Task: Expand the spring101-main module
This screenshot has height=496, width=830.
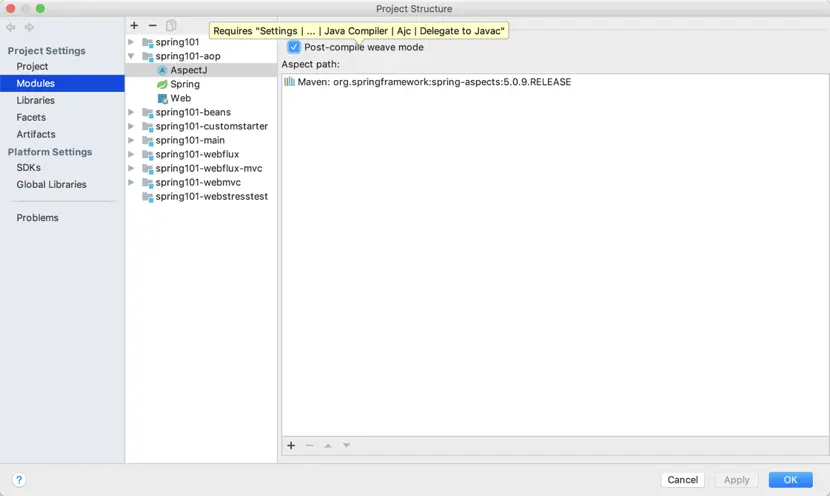Action: point(131,140)
